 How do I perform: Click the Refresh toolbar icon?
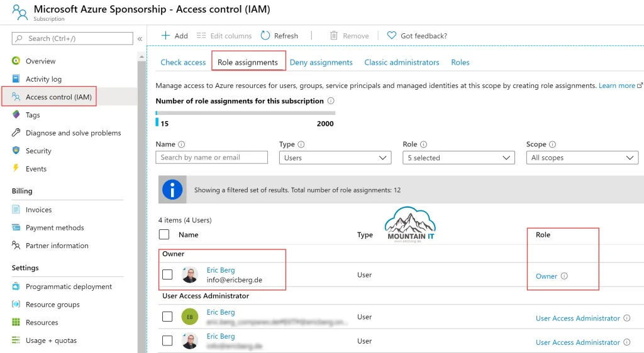tap(265, 36)
